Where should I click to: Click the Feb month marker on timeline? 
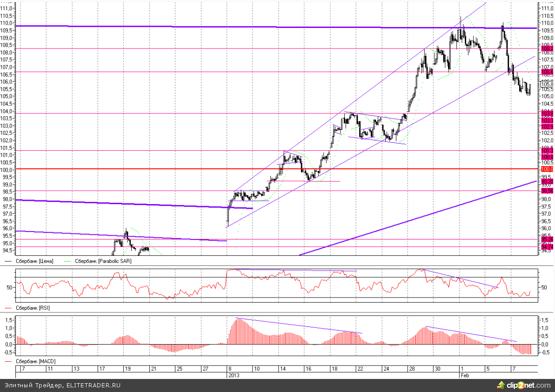pos(464,375)
